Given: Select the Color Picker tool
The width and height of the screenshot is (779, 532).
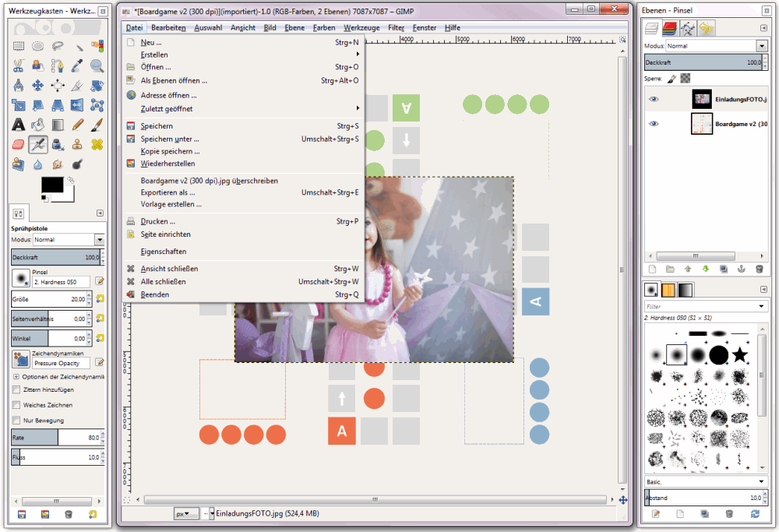Looking at the screenshot, I should tap(77, 65).
